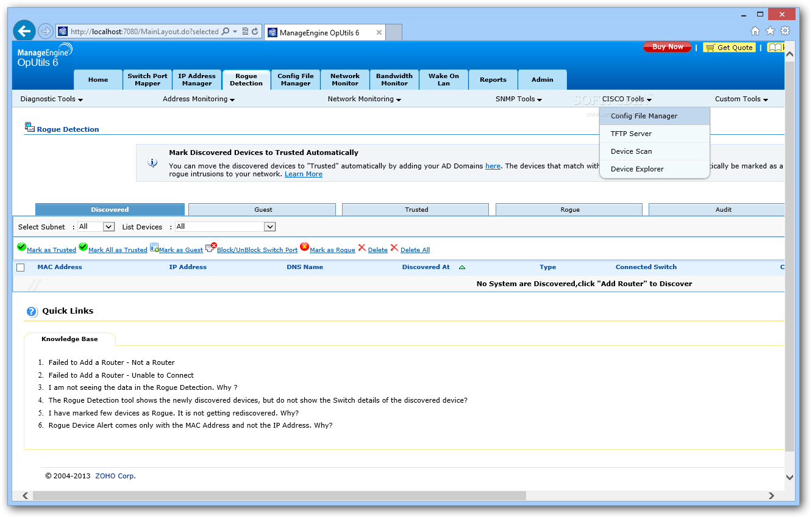The height and width of the screenshot is (518, 812).
Task: Click the ManageEngine OpUtils logo
Action: point(45,54)
